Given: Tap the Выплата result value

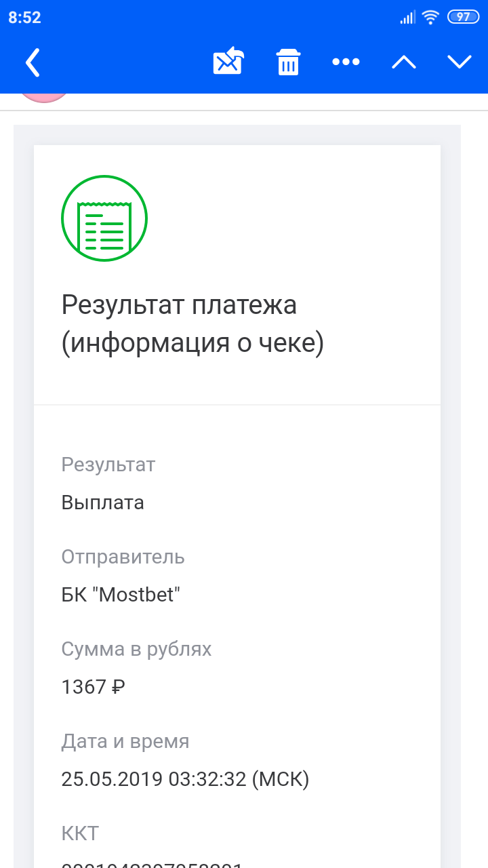Looking at the screenshot, I should 102,503.
